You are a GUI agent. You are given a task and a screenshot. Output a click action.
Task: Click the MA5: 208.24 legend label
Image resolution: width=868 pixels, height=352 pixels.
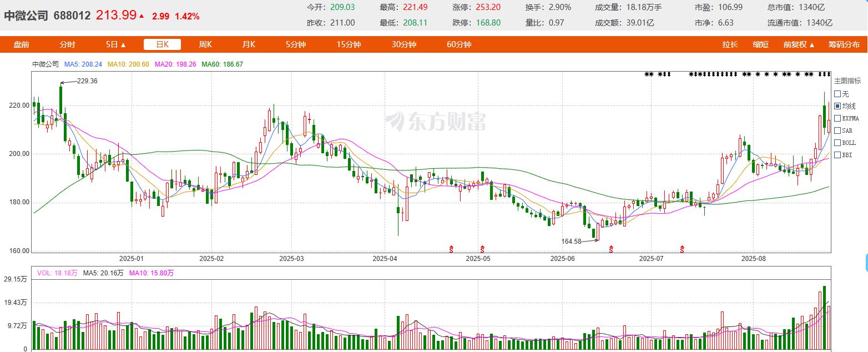click(83, 64)
